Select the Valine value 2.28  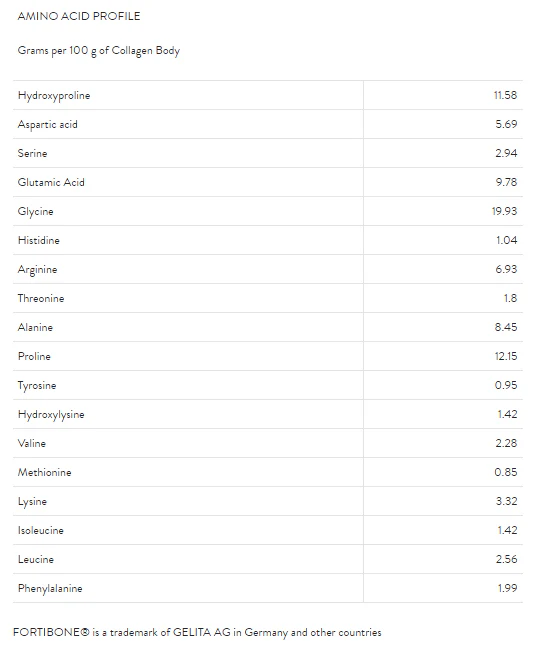(506, 443)
